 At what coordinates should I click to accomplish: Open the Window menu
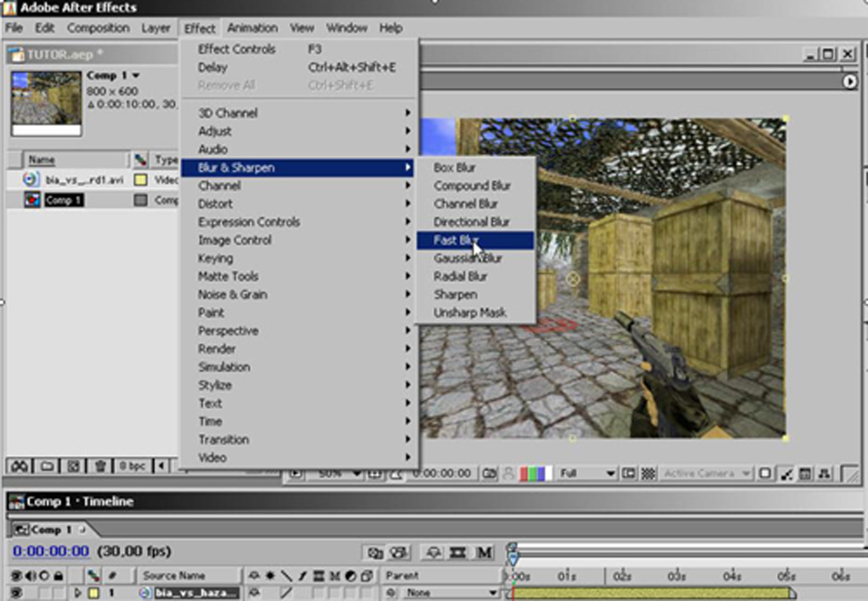click(346, 28)
